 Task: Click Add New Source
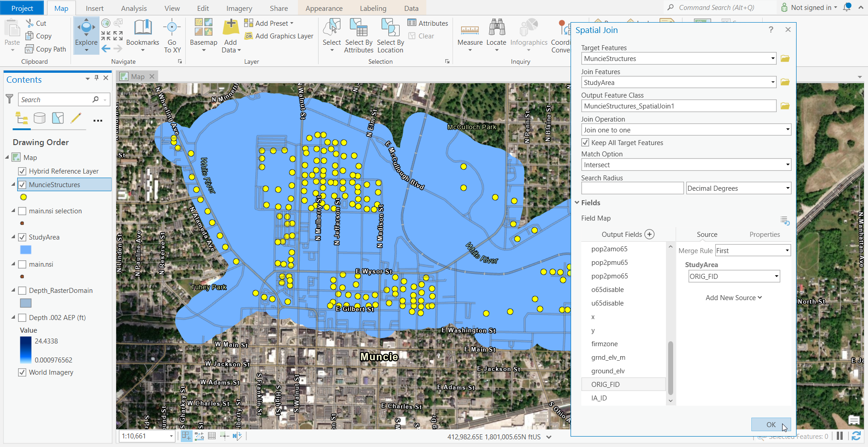pos(733,297)
